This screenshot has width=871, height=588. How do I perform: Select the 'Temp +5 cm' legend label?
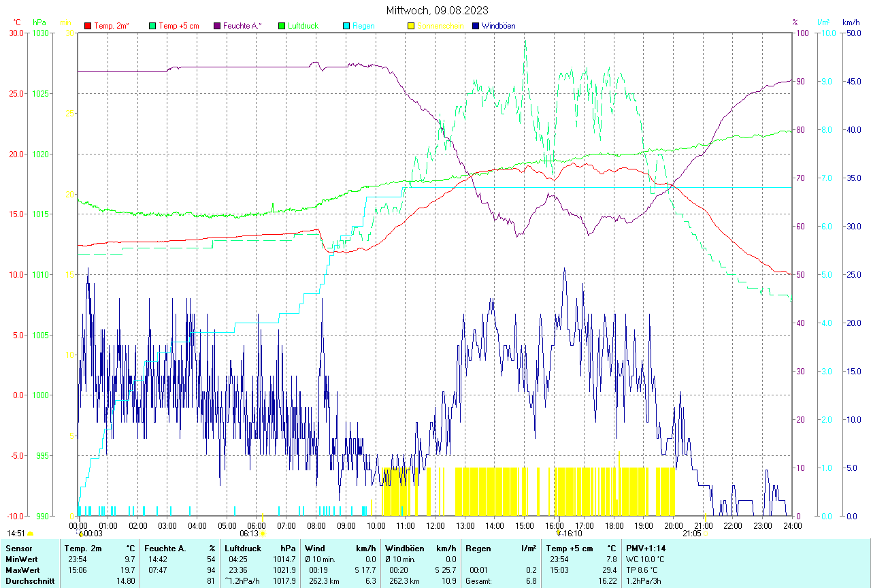179,26
